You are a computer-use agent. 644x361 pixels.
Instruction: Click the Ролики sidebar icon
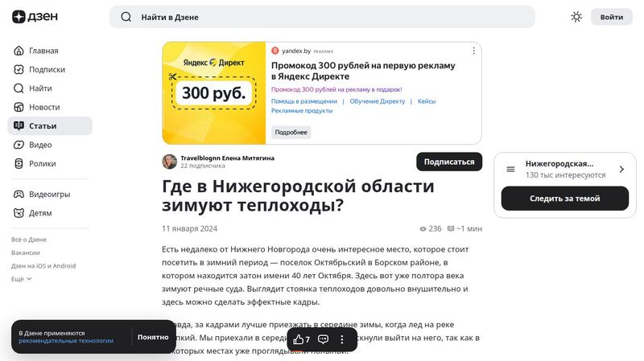[19, 163]
